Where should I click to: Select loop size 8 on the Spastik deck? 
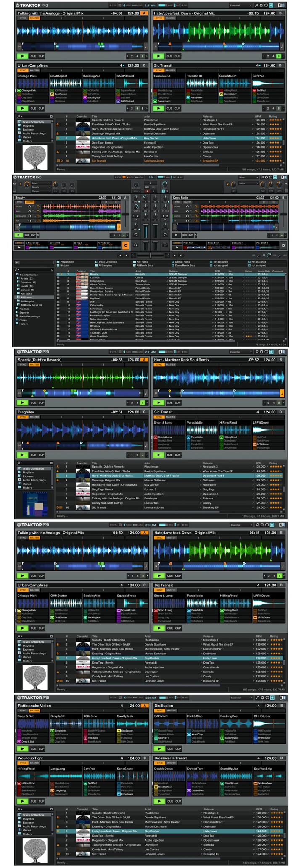point(143,403)
